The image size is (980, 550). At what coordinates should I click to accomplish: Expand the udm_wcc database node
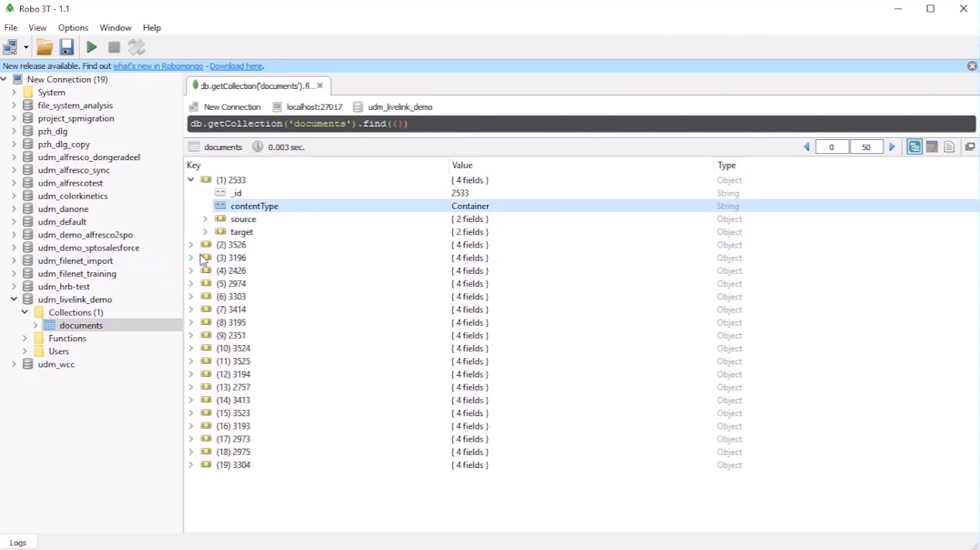point(13,364)
